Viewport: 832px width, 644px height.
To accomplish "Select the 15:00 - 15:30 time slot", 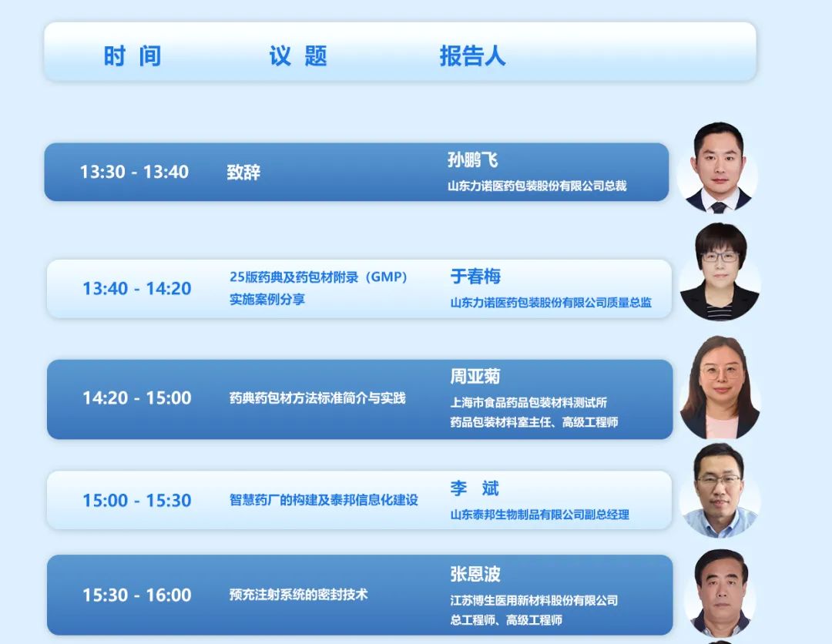I will coord(137,500).
